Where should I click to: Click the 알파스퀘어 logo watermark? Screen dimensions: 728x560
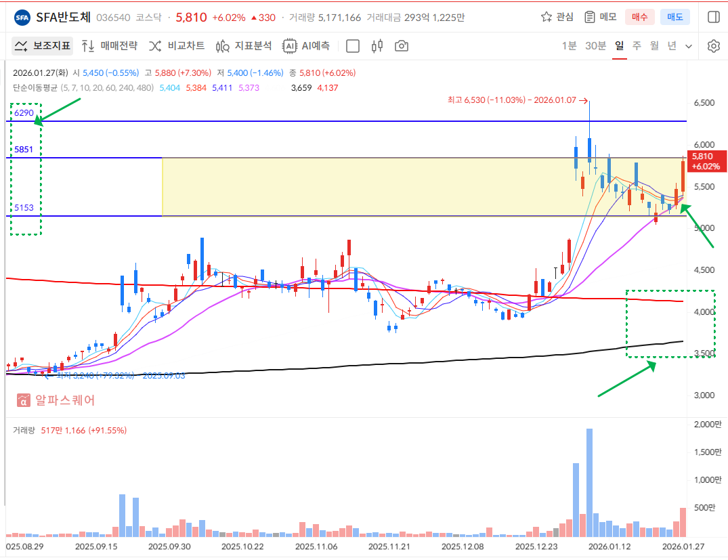coord(57,400)
